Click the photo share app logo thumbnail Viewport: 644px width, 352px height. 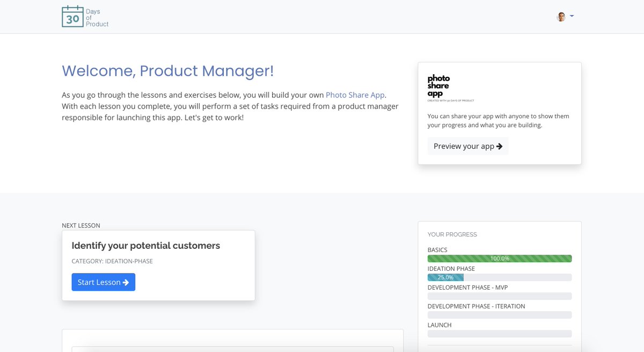pos(451,88)
